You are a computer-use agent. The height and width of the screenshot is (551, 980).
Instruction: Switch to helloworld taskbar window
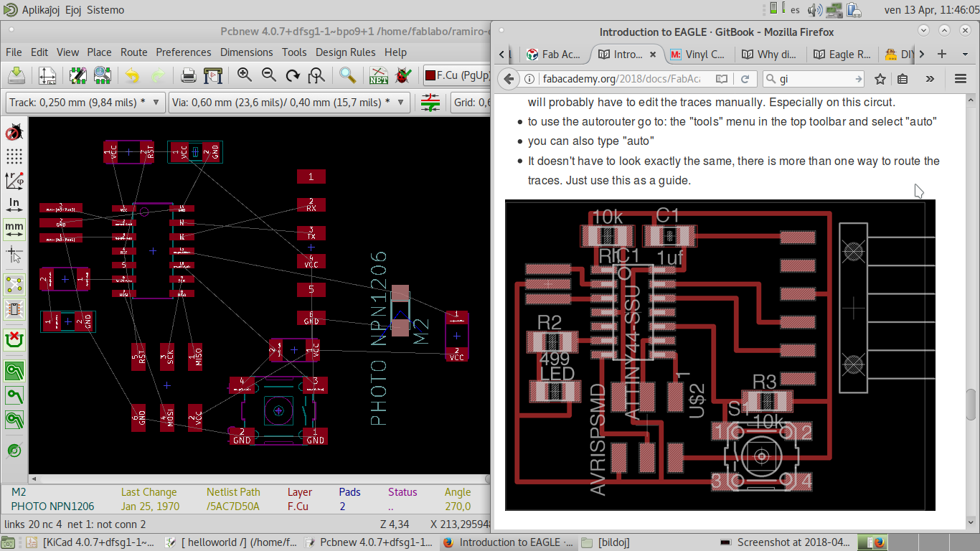click(230, 542)
